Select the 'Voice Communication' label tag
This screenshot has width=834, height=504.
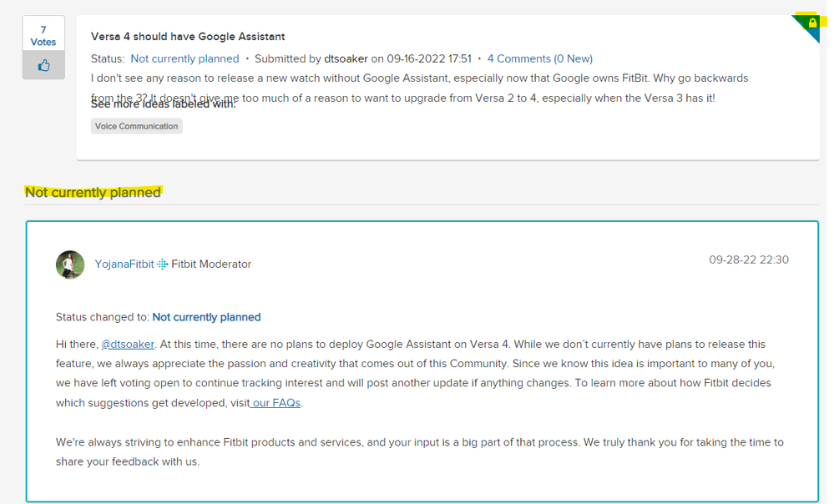pyautogui.click(x=137, y=126)
